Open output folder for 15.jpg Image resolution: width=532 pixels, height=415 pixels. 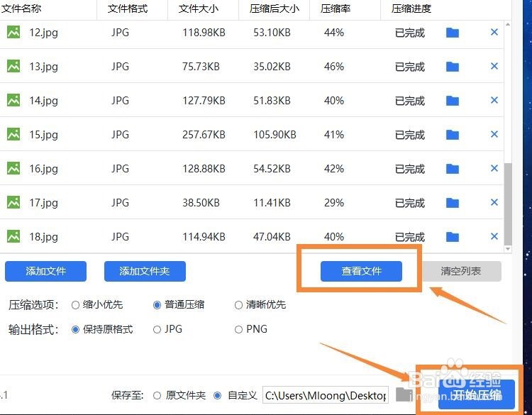point(453,135)
